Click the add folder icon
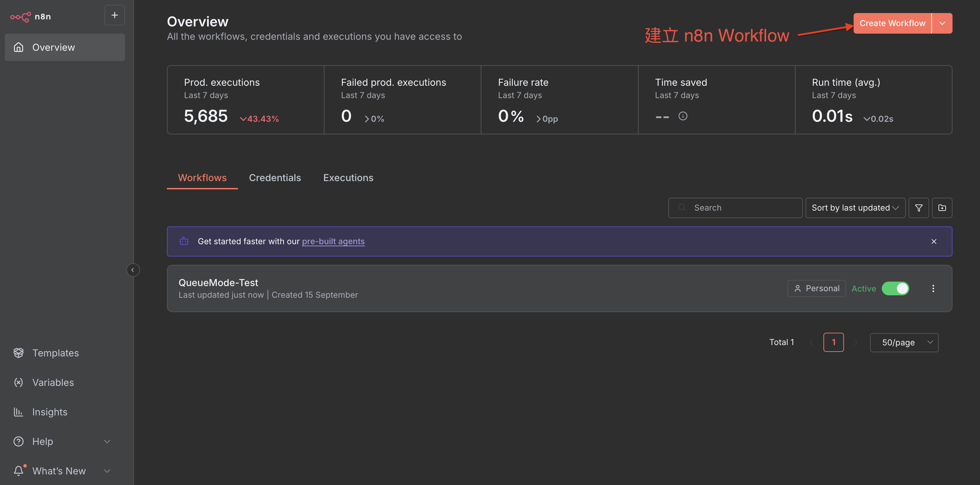980x485 pixels. coord(942,208)
